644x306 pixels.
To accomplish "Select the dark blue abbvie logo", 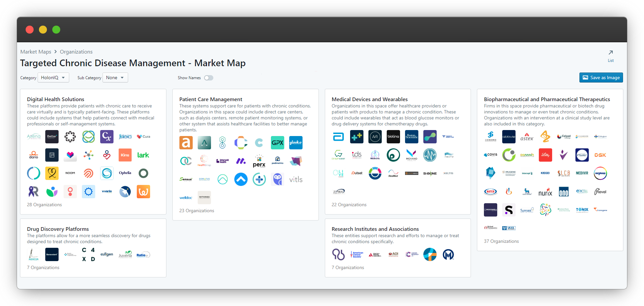I will click(x=509, y=137).
